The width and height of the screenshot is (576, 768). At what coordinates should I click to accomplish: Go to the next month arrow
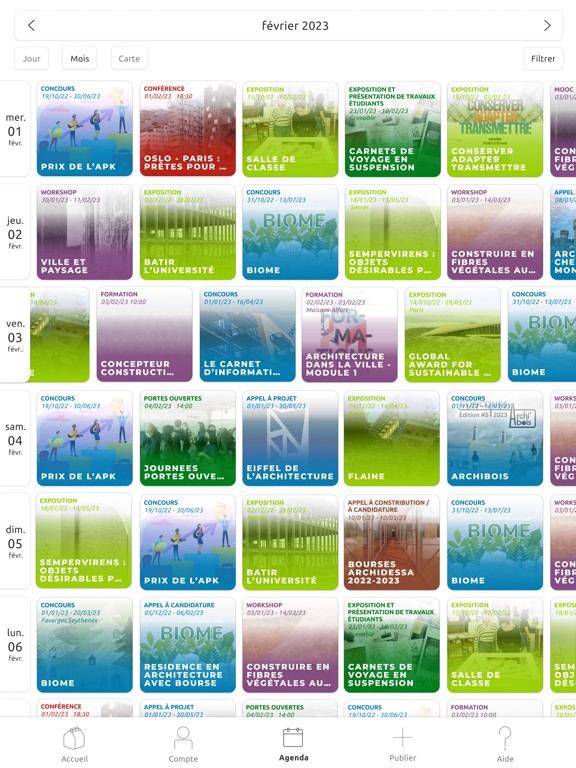click(547, 25)
